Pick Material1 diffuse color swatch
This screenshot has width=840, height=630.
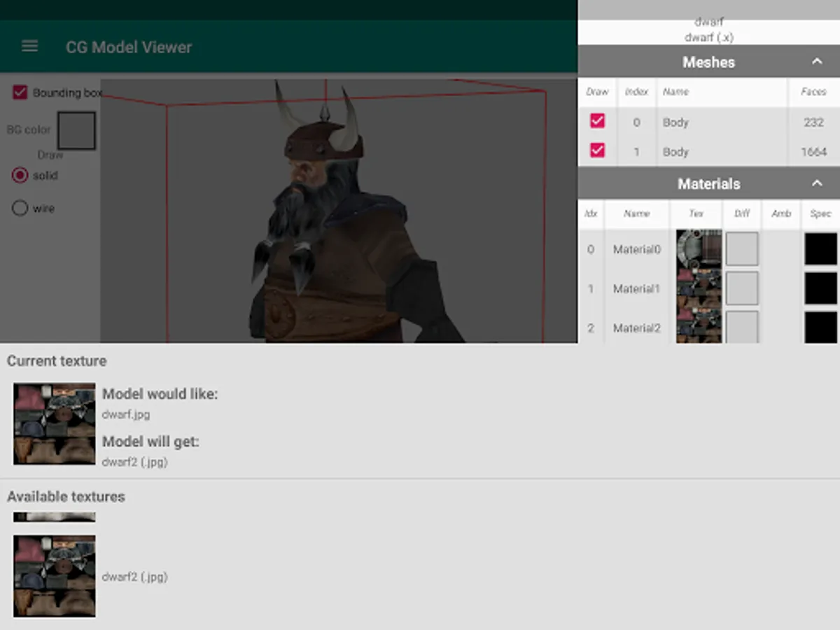(742, 288)
